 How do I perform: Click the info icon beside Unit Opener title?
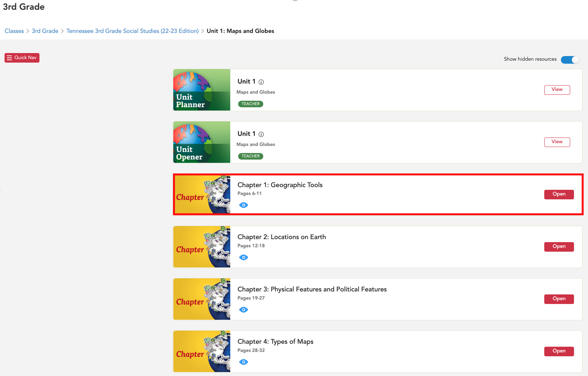tap(261, 134)
